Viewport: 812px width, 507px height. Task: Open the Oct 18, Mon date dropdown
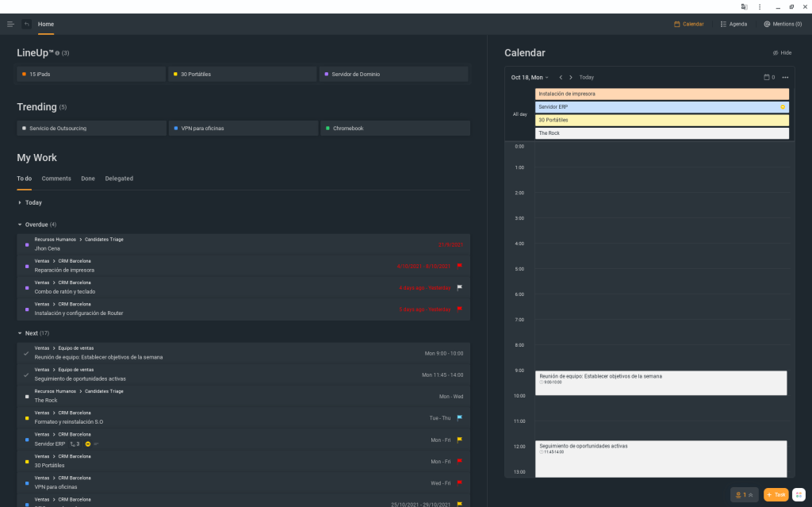tap(530, 77)
